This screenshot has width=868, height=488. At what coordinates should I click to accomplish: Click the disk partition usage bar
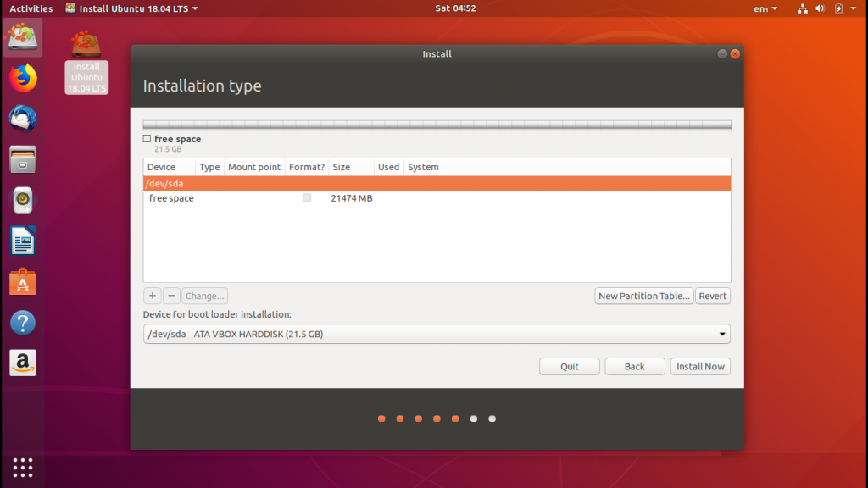(x=437, y=125)
